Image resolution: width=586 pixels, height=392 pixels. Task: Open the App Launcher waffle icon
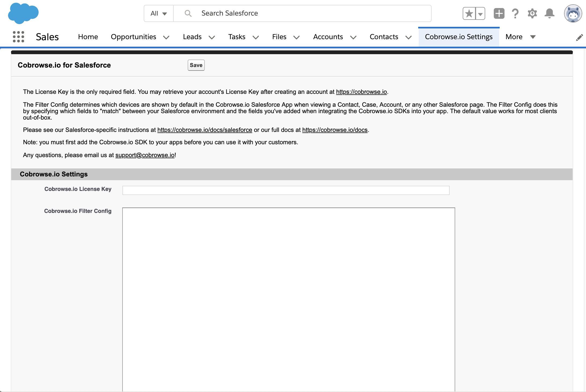(18, 36)
